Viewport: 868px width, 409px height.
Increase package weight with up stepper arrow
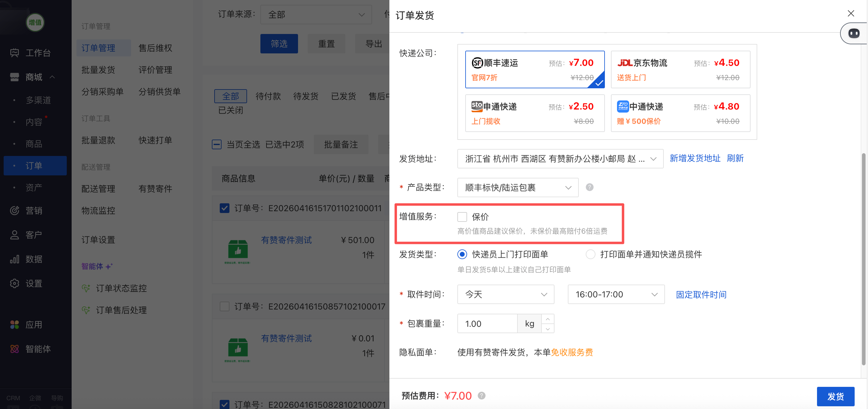pyautogui.click(x=548, y=319)
